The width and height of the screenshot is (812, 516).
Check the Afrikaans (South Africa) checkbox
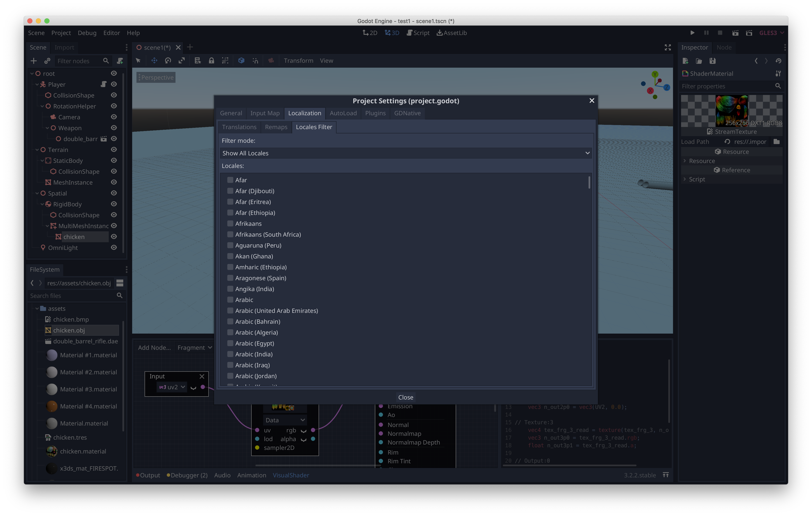click(230, 234)
